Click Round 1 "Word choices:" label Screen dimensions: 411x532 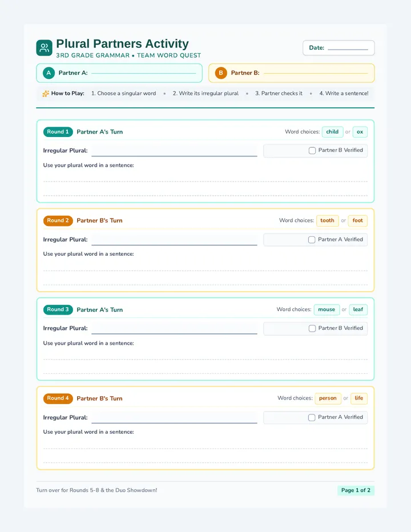click(303, 132)
